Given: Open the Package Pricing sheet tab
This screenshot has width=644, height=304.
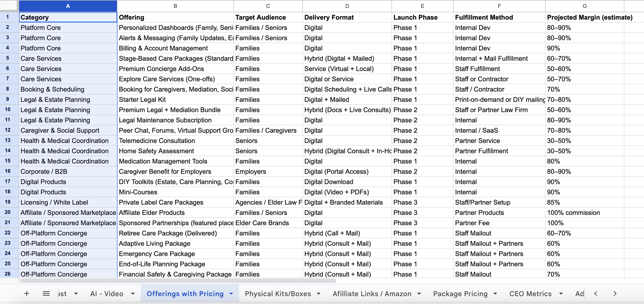Looking at the screenshot, I should [x=460, y=294].
